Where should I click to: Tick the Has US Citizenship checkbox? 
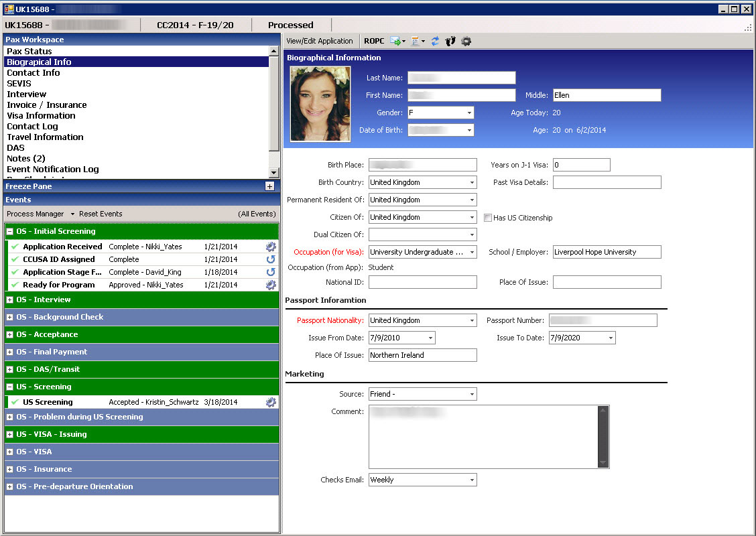tap(489, 218)
